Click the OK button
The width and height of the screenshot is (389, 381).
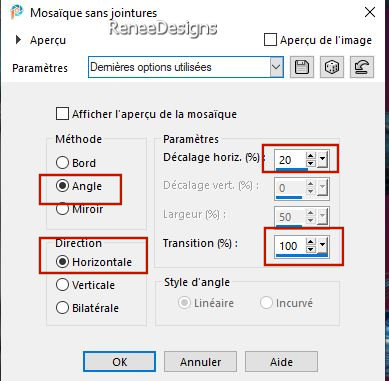pyautogui.click(x=119, y=362)
